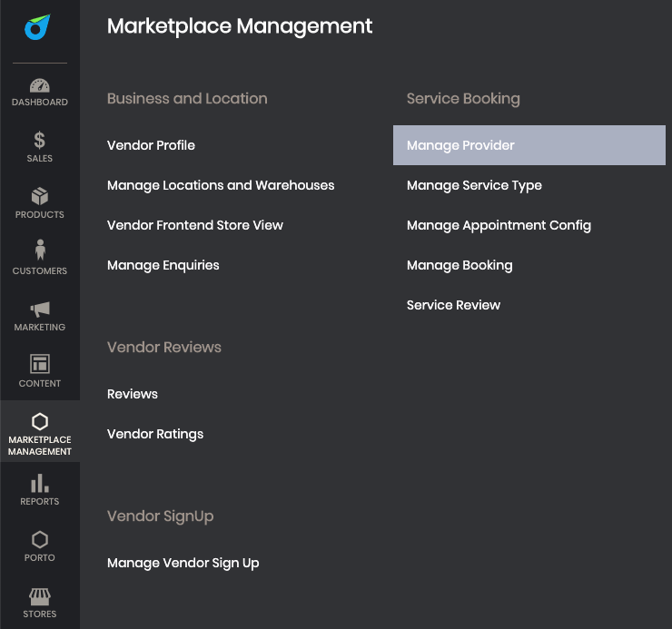Click the Marketing megaphone icon
Screen dimensions: 672x629
[40, 310]
